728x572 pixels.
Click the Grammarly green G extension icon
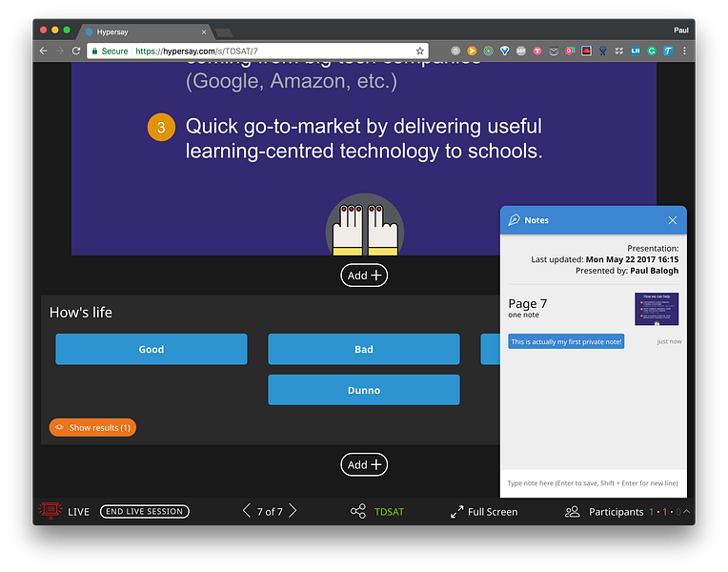coord(652,51)
